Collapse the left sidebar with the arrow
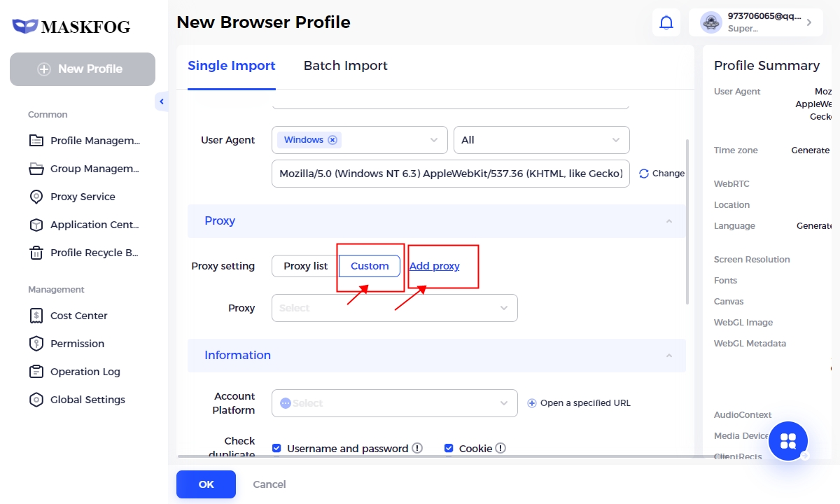Viewport: 840px width, 504px height. tap(162, 102)
